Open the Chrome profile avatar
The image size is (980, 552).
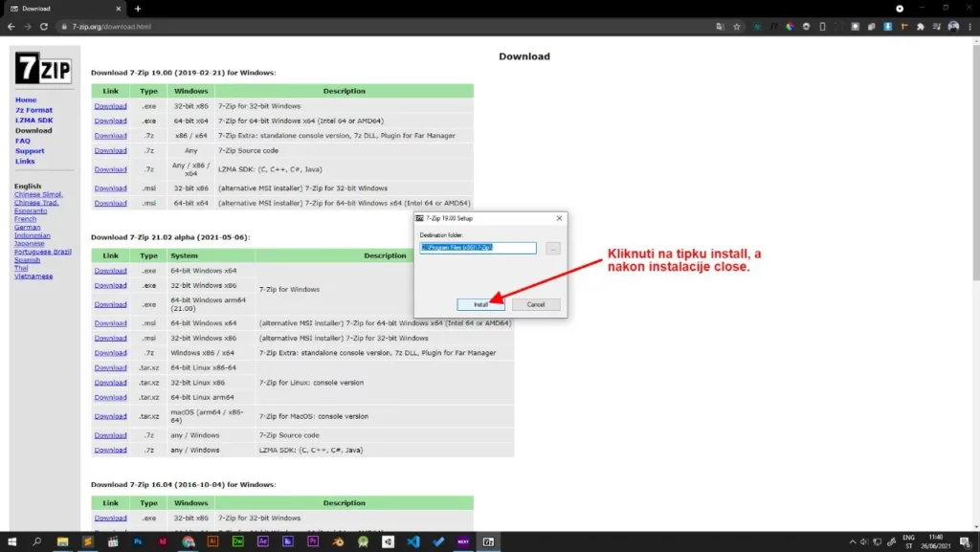tap(953, 26)
